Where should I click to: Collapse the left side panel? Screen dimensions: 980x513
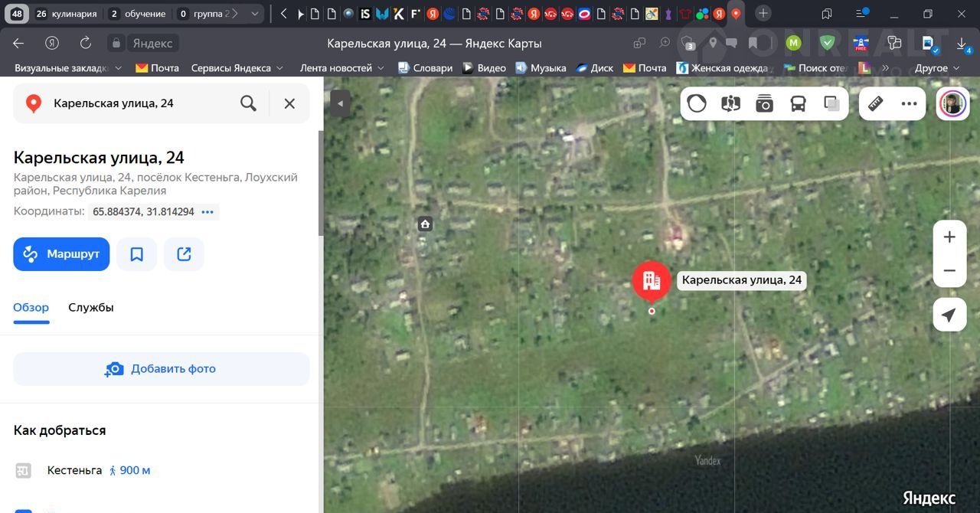(338, 103)
